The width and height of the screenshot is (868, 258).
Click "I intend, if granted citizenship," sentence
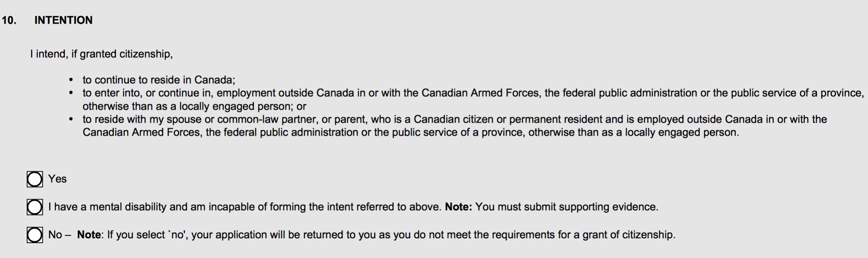101,54
